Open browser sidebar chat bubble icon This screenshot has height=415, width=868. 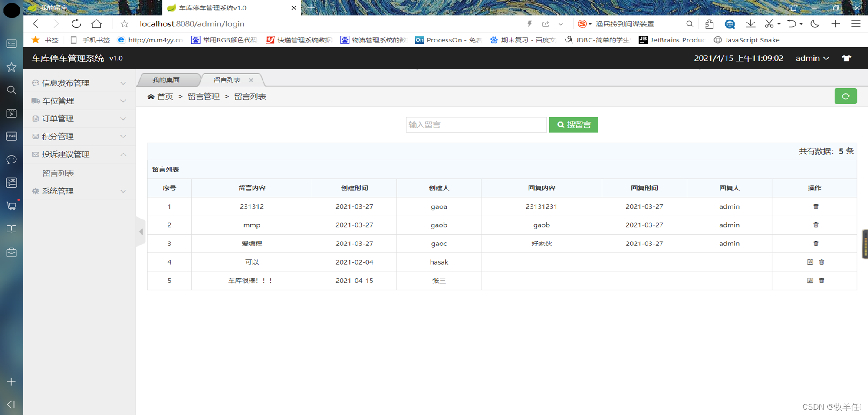pos(12,160)
